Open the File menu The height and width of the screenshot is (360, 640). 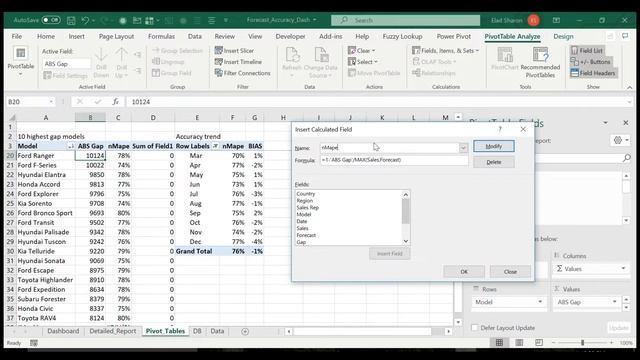[x=17, y=36]
